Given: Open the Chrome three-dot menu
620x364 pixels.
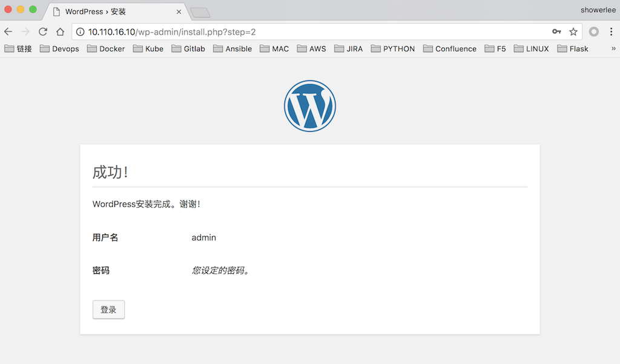Looking at the screenshot, I should point(612,31).
